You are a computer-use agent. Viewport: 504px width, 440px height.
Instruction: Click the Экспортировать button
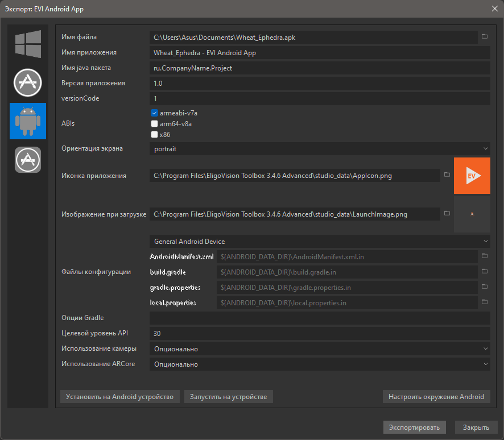click(414, 427)
